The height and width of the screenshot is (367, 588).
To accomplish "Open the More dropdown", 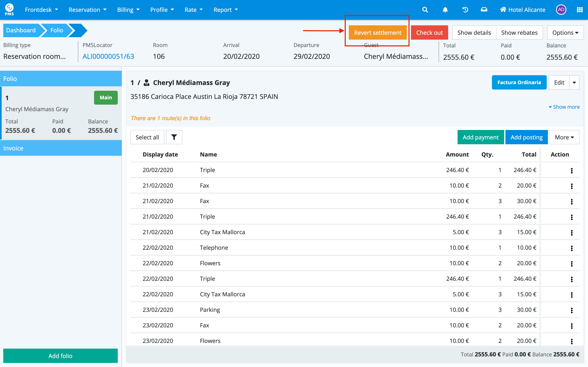I will pos(564,137).
